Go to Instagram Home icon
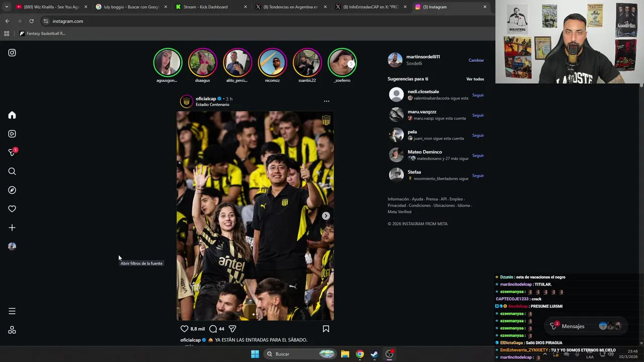The width and height of the screenshot is (644, 362). [12, 115]
